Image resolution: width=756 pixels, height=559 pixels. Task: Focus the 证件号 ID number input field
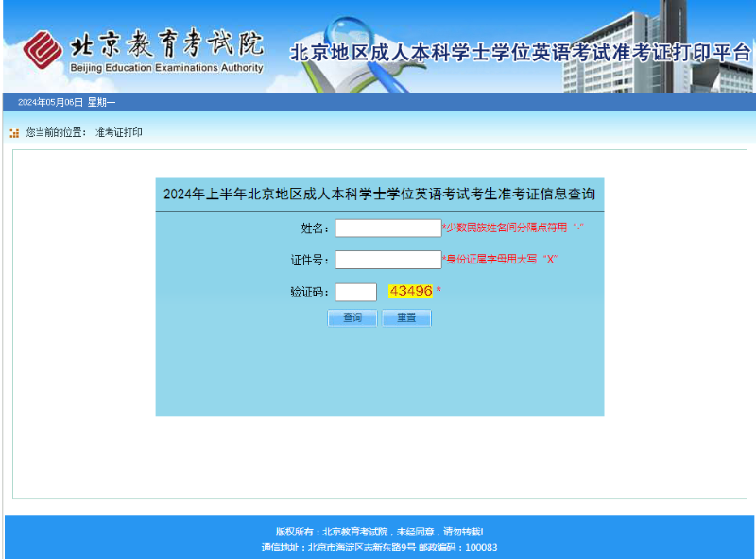tap(387, 260)
